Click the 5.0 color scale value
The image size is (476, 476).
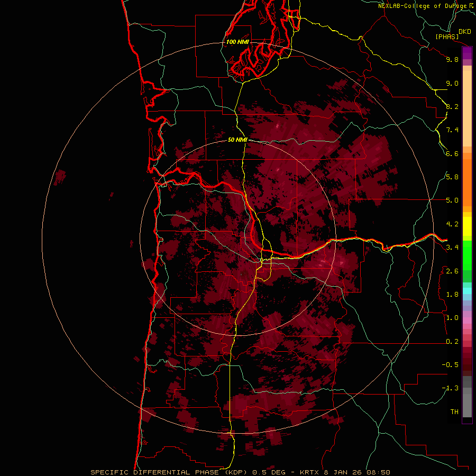click(452, 200)
